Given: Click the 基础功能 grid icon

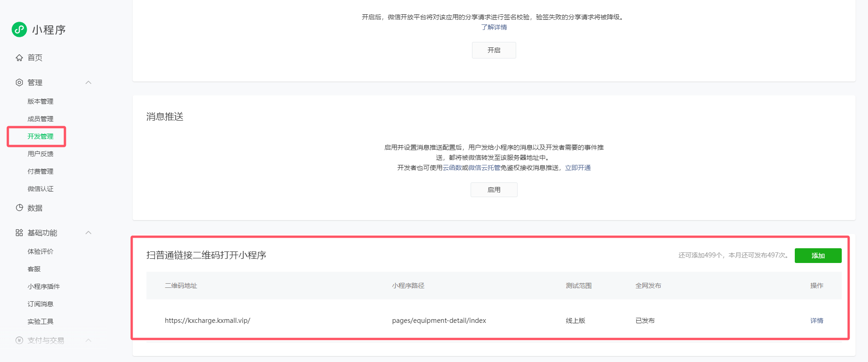Looking at the screenshot, I should 19,233.
